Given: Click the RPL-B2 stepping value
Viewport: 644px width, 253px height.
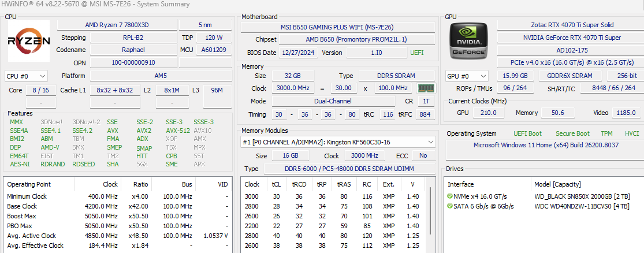Looking at the screenshot, I should [133, 38].
